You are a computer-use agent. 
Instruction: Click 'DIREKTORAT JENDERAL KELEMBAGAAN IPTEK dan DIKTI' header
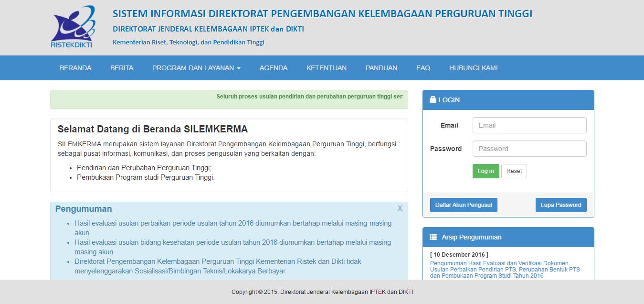pyautogui.click(x=208, y=29)
